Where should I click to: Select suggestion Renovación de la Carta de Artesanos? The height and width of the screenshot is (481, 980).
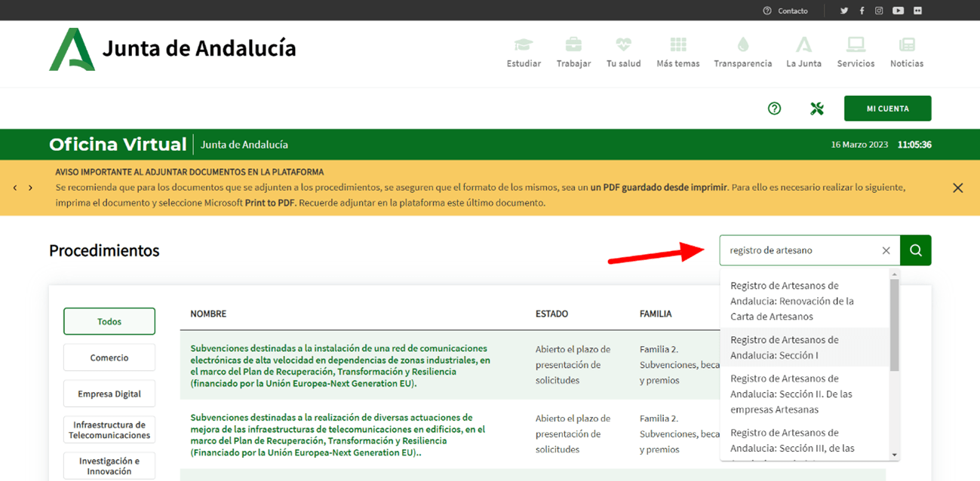click(x=805, y=301)
